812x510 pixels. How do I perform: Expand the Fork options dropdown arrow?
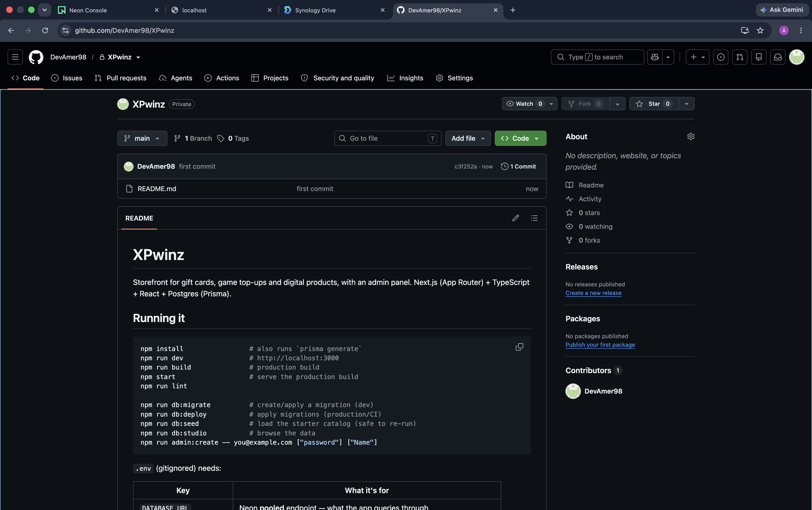[617, 104]
